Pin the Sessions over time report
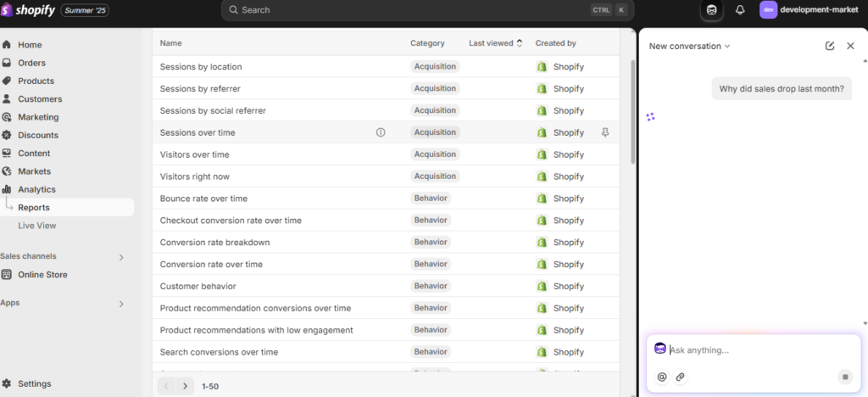Screen dimensions: 868x397 click(x=605, y=132)
